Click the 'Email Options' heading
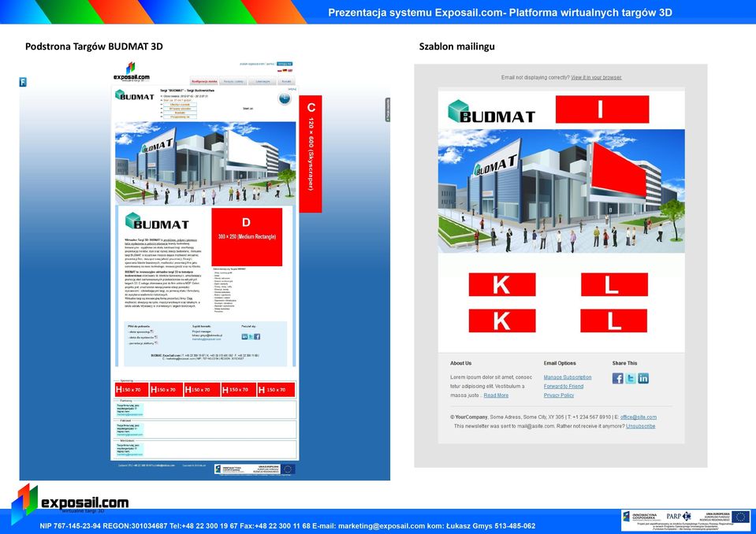Viewport: 756px width, 534px height. click(560, 363)
